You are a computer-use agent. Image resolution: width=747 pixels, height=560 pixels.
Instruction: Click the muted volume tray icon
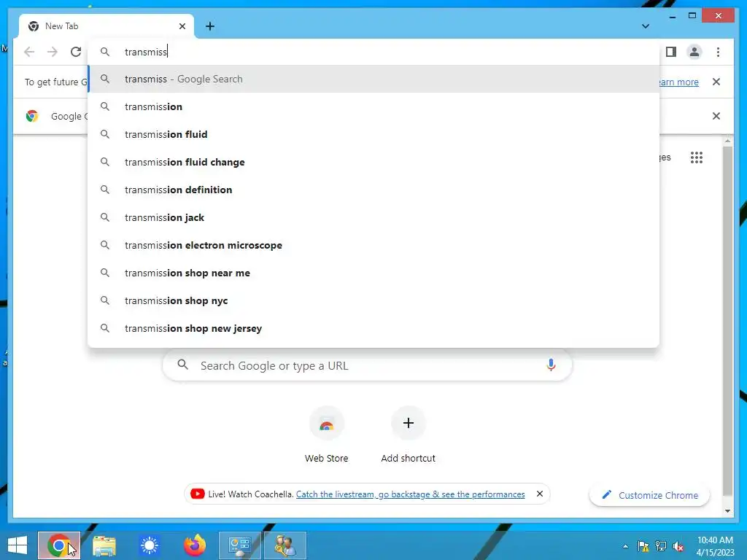(x=678, y=546)
